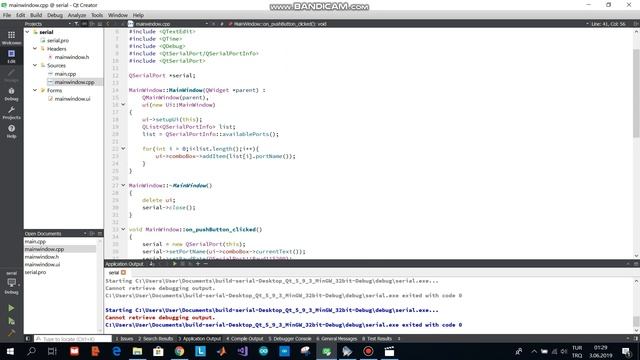Open Visual Studio from taskbar

(242, 351)
